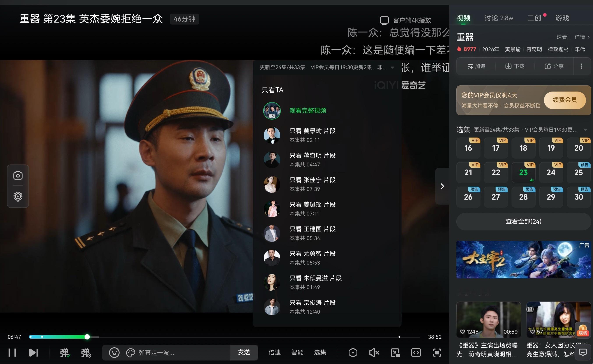The height and width of the screenshot is (364, 593).
Task: Click the 加追 follow button
Action: [476, 66]
